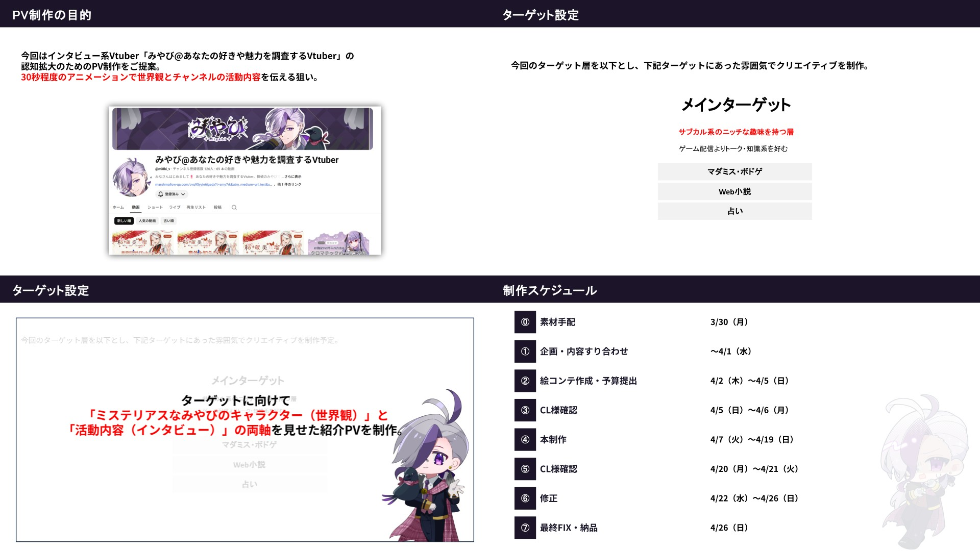Click red text サブカル系のニッチな趣味を持つ層
Image resolution: width=980 pixels, height=551 pixels.
736,132
